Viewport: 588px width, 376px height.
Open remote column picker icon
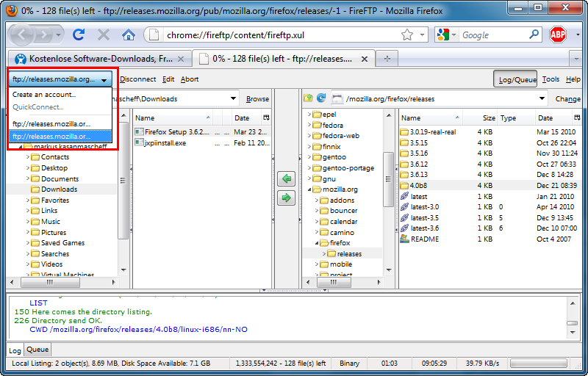click(577, 117)
